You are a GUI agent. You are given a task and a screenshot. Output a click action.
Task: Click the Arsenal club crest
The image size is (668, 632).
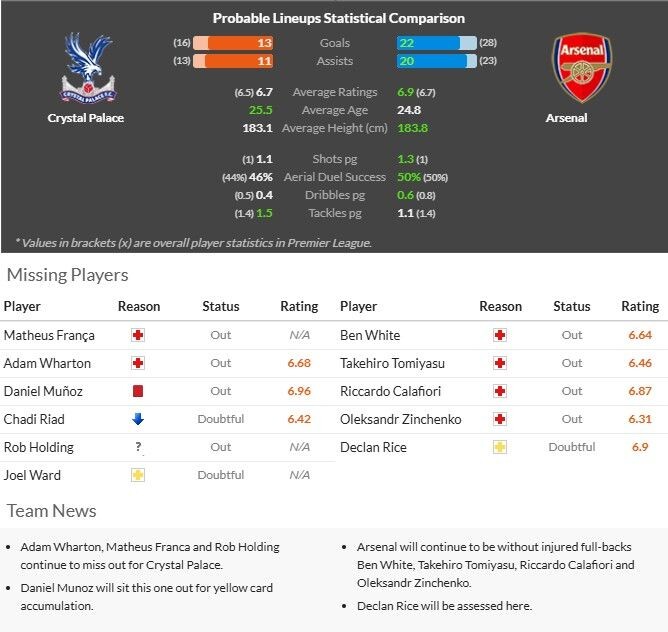(x=582, y=68)
